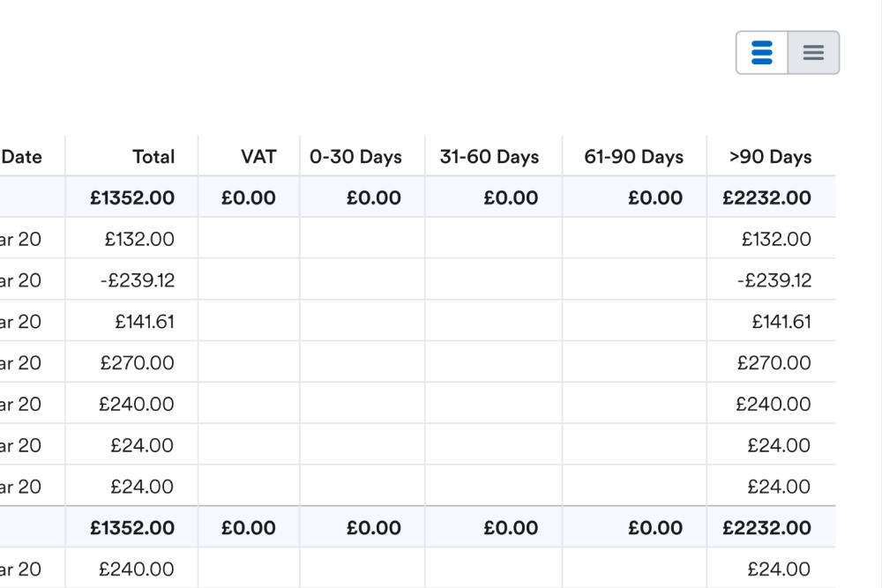Click the -£239.12 value under >90 Days
The width and height of the screenshot is (882, 588).
coord(774,280)
